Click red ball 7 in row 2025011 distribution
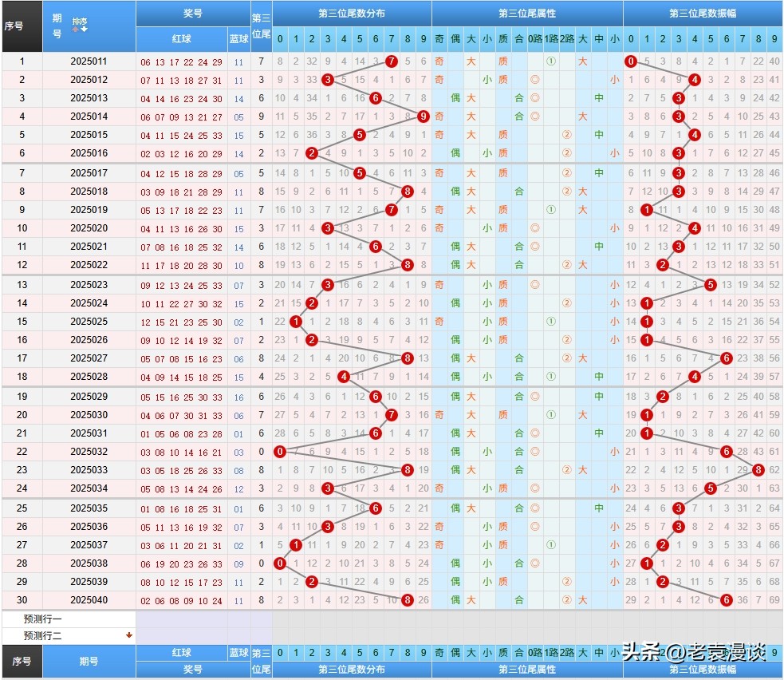 [391, 61]
